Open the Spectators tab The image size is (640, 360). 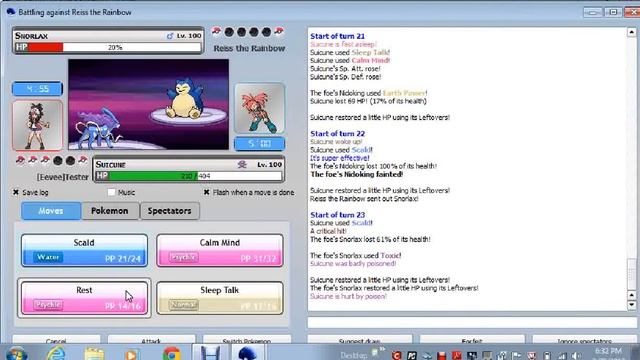[169, 211]
